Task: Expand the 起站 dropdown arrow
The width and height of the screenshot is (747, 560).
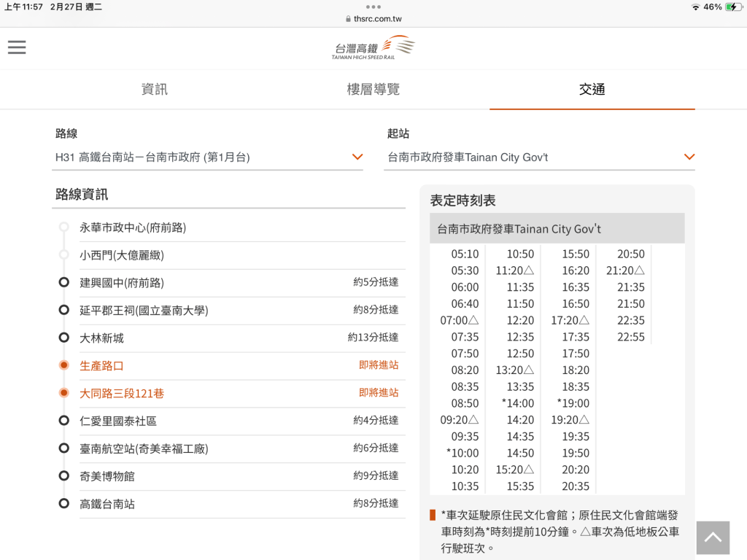Action: pyautogui.click(x=689, y=157)
